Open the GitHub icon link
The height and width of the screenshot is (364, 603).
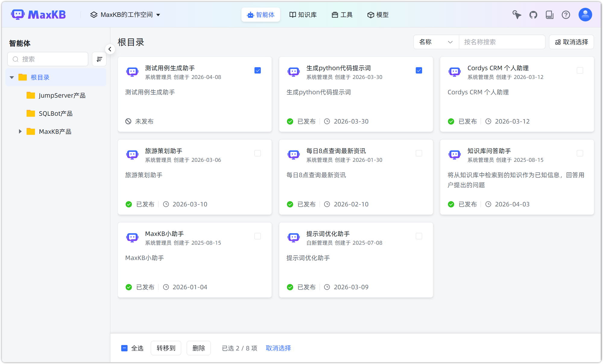coord(533,15)
